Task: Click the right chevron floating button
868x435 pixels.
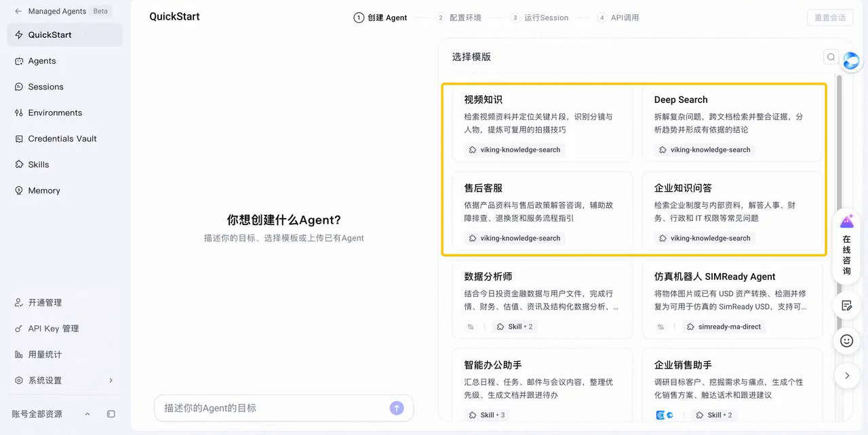Action: coord(847,375)
